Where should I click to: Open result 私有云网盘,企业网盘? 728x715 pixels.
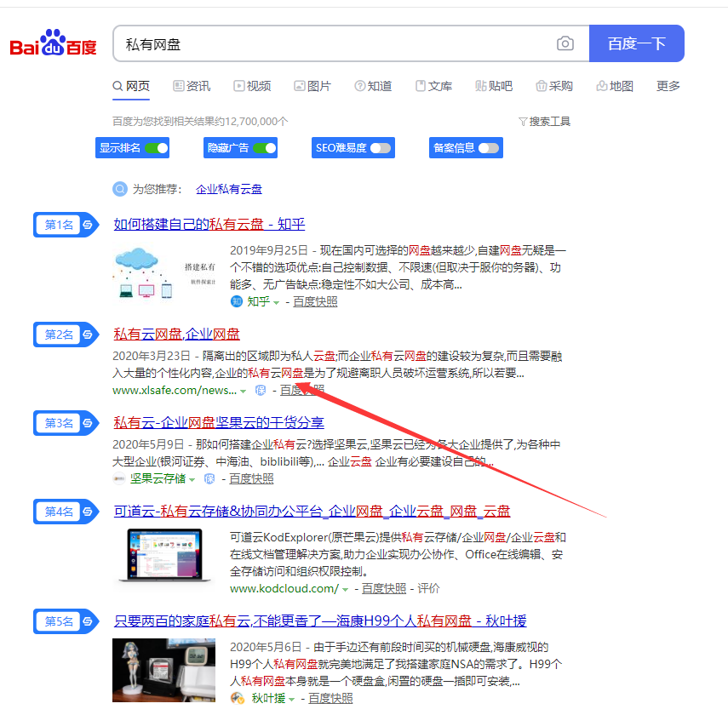pos(176,335)
